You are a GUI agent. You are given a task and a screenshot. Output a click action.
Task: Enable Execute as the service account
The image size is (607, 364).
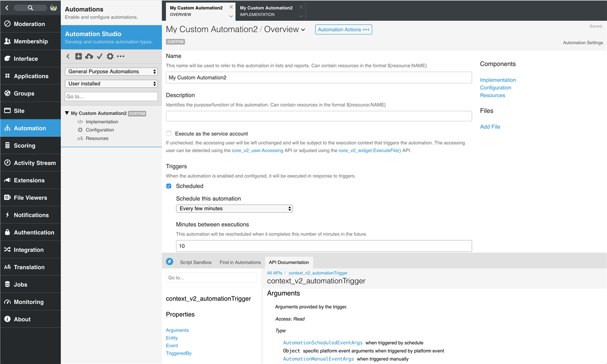[169, 134]
